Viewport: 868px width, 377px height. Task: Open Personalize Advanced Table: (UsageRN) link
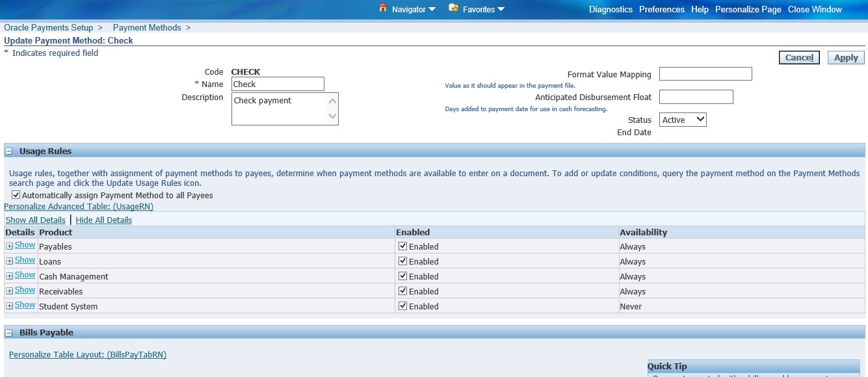(x=77, y=206)
